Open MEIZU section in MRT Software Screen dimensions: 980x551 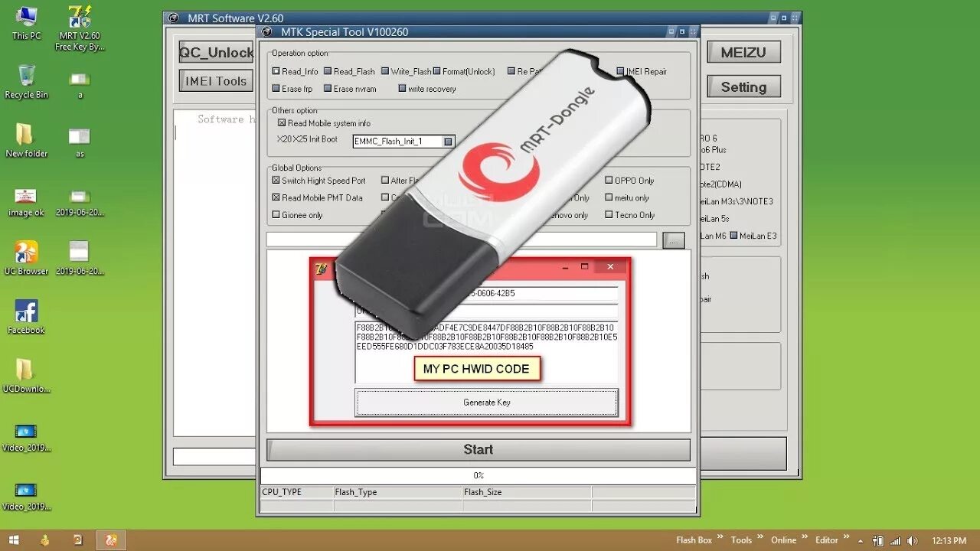743,53
